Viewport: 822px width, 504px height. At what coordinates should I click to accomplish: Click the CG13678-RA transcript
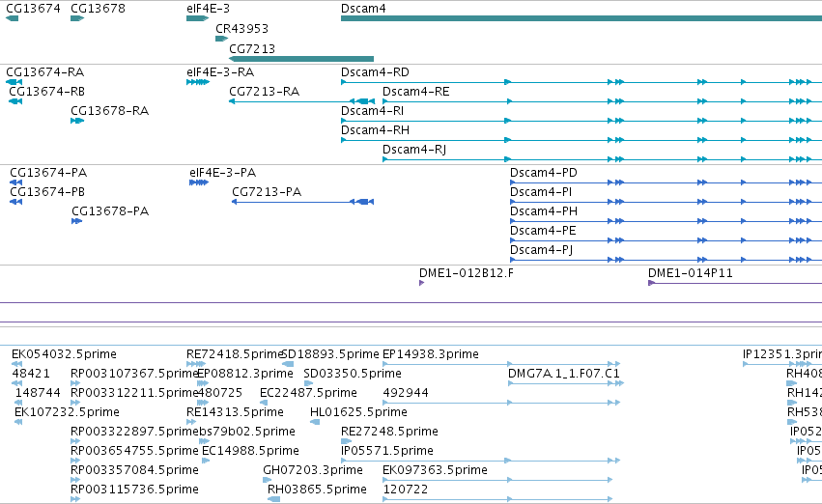coord(77,121)
